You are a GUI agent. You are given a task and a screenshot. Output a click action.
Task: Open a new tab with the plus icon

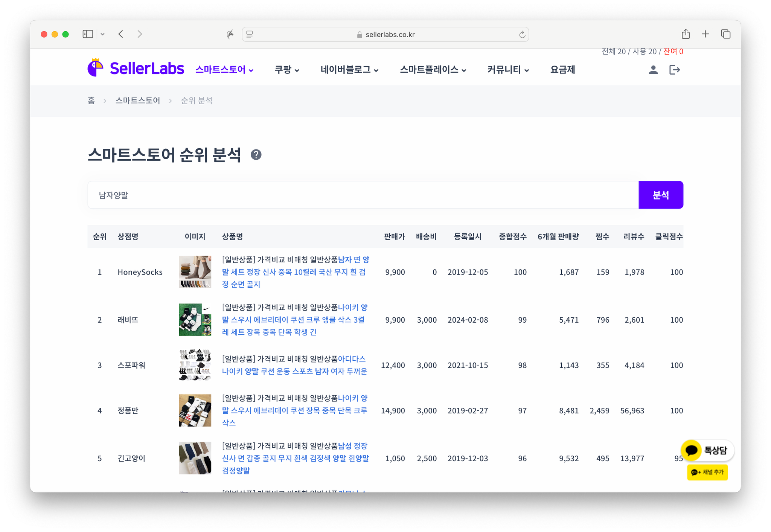click(x=705, y=34)
